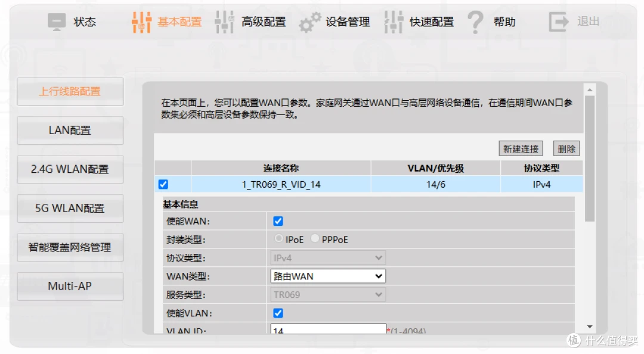
Task: Open the 协议类型 IPv4 dropdown
Action: click(x=328, y=258)
